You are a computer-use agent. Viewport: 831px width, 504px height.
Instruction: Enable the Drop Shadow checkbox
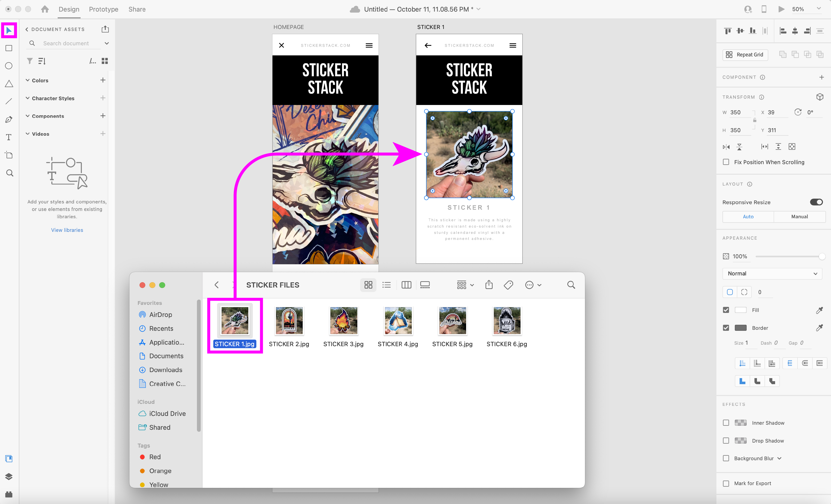[x=726, y=441]
